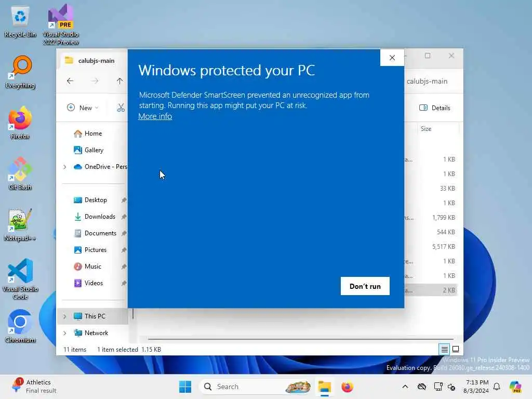
Task: Open the Everything search shortcut
Action: click(x=20, y=72)
